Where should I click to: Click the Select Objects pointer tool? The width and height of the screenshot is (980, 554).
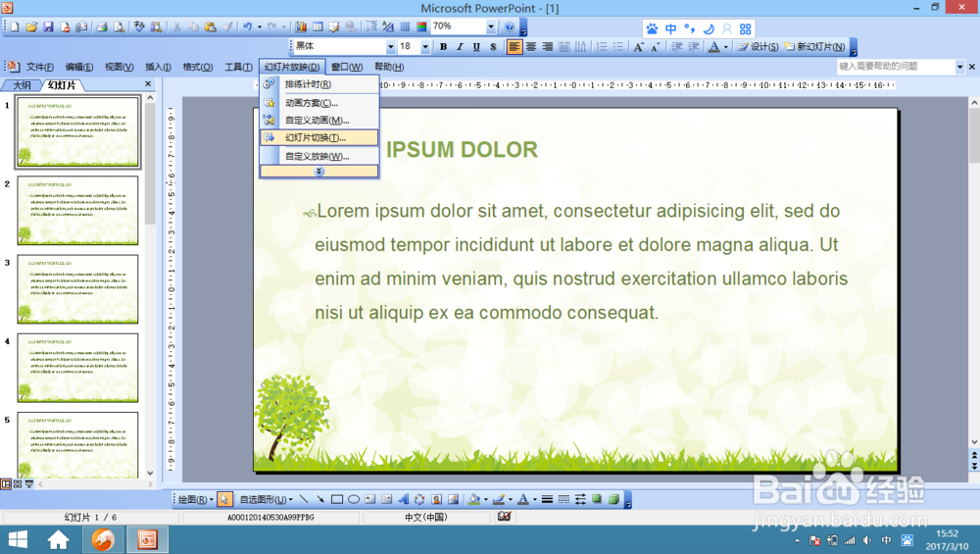pos(224,499)
